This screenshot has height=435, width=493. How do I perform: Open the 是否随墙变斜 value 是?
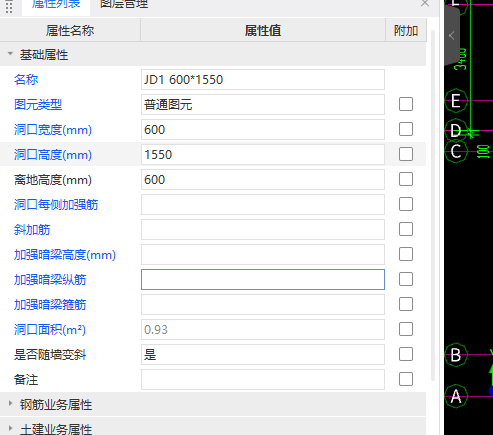(x=263, y=355)
